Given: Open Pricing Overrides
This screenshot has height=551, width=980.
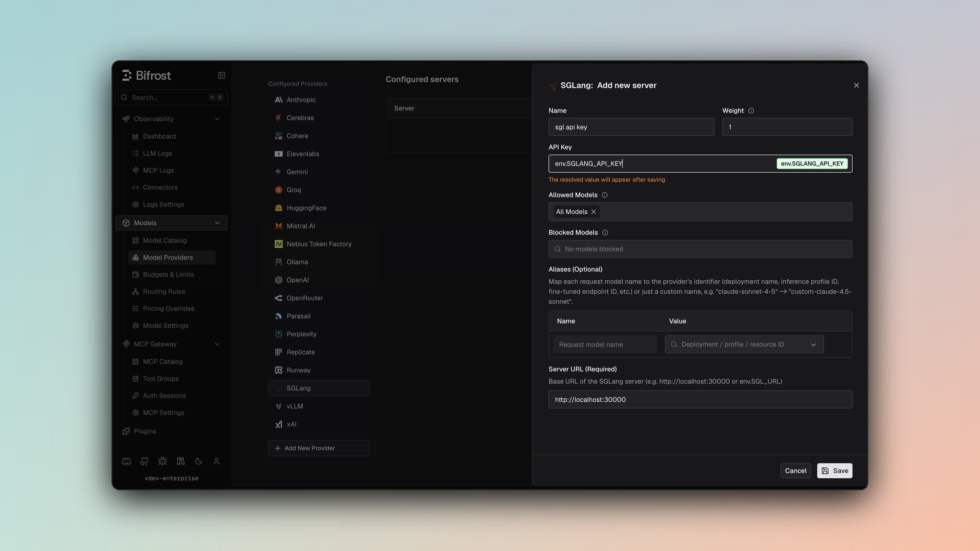Looking at the screenshot, I should coord(171,309).
